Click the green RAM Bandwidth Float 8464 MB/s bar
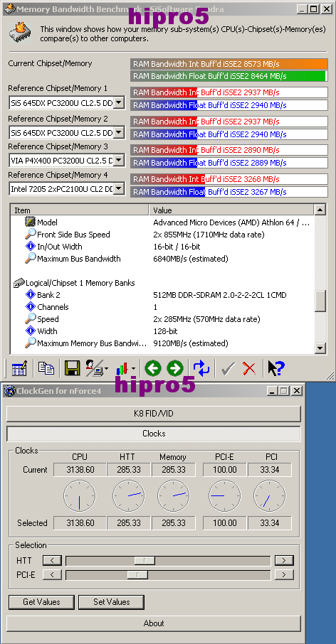 [229, 76]
